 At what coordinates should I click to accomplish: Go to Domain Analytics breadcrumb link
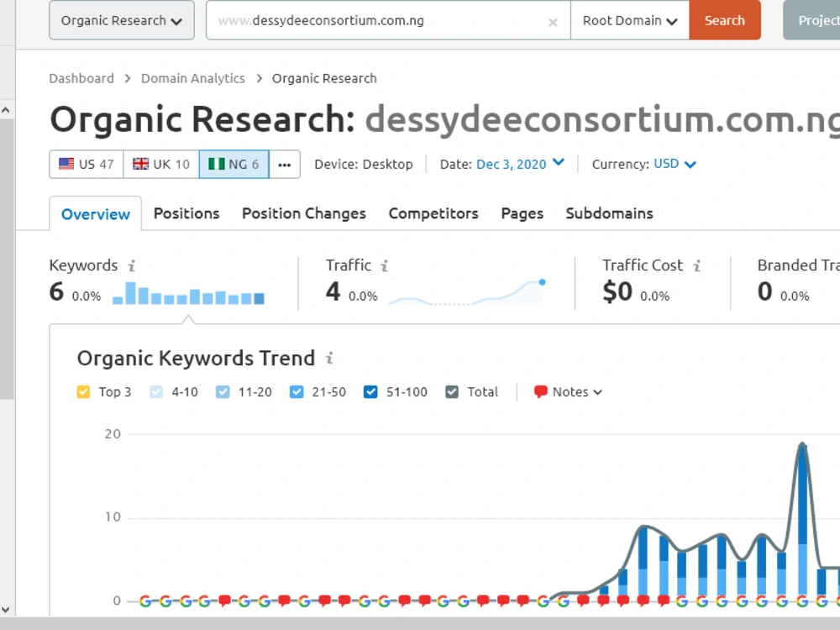pos(193,78)
